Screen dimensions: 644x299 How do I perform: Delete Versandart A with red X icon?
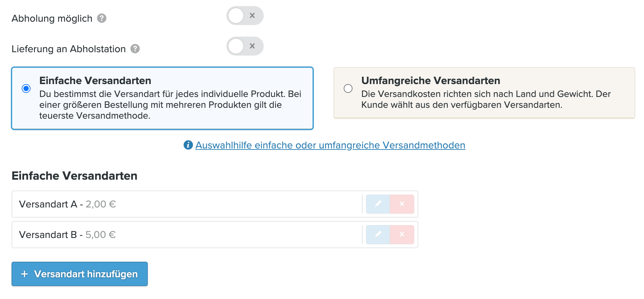coord(402,204)
